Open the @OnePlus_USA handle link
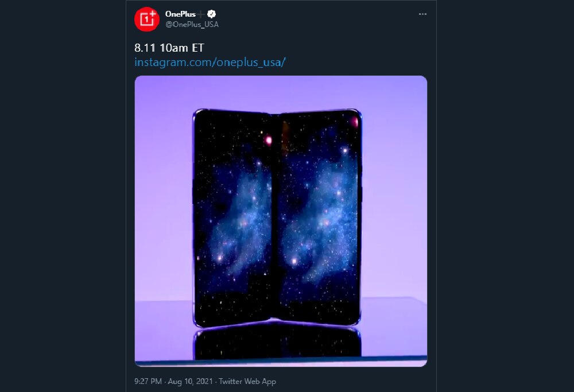Viewport: 574px width, 392px height. (x=192, y=25)
